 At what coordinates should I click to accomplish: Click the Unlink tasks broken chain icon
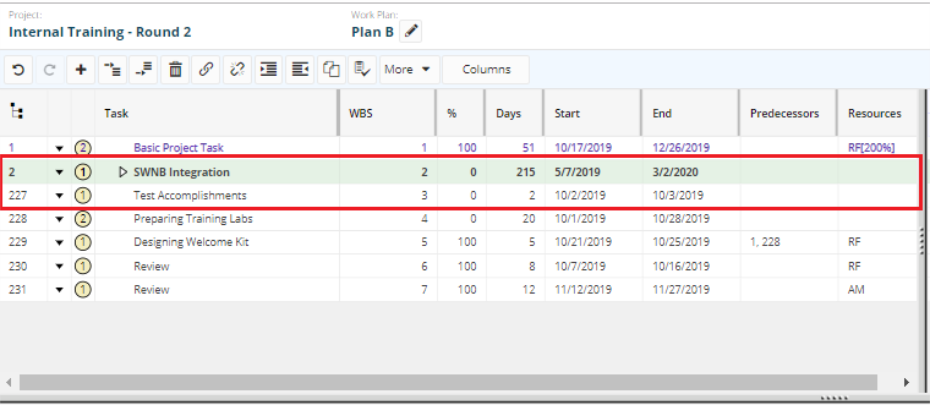(237, 70)
